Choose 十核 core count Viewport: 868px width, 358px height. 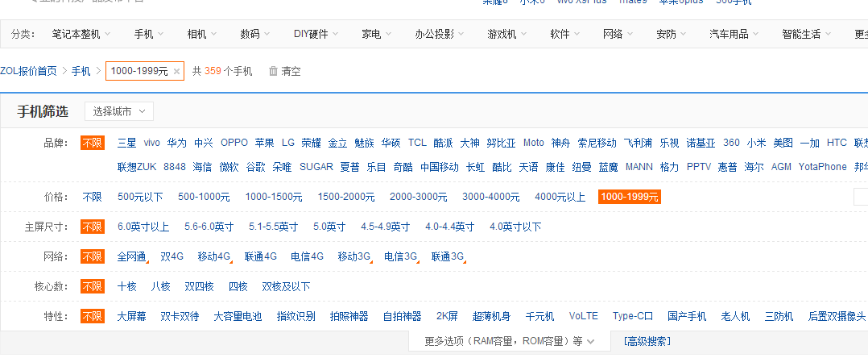click(x=126, y=286)
